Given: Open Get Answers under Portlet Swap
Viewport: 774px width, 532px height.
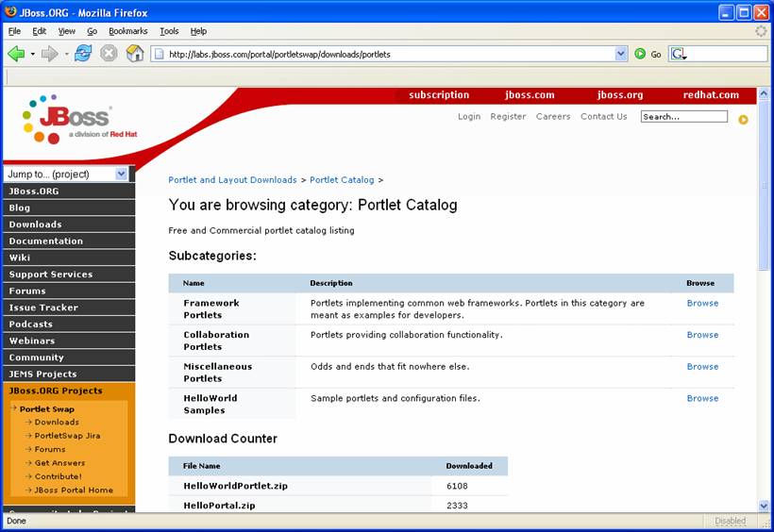Looking at the screenshot, I should coord(59,463).
